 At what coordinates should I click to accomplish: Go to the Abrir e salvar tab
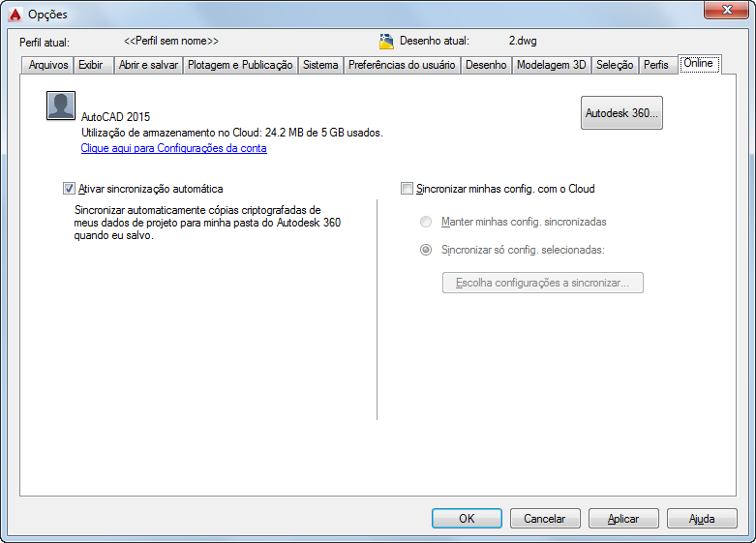tap(148, 65)
